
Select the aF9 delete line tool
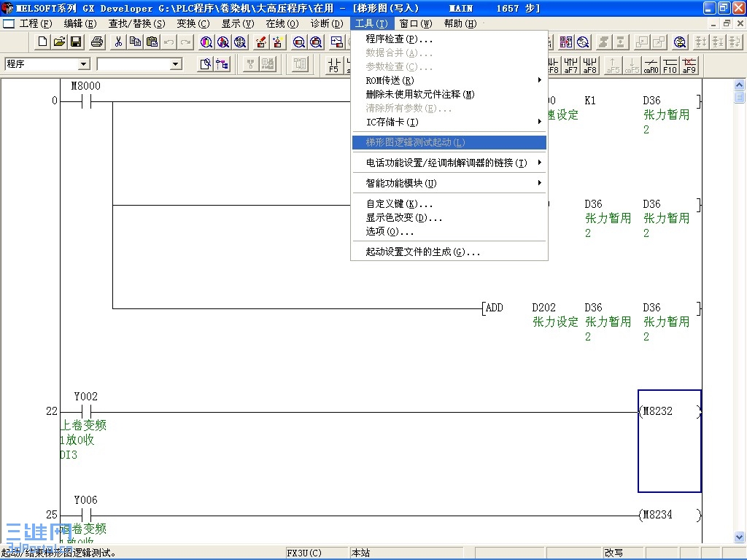689,65
